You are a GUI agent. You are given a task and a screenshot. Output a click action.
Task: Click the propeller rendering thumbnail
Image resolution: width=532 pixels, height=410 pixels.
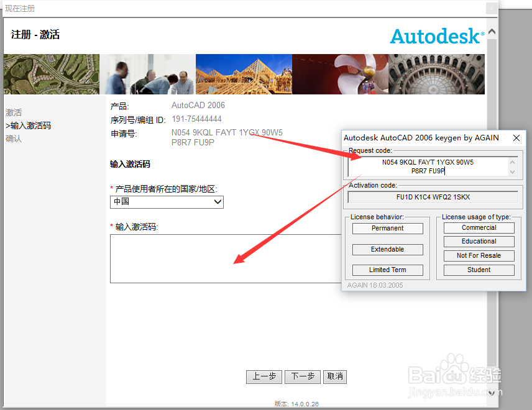[x=340, y=74]
